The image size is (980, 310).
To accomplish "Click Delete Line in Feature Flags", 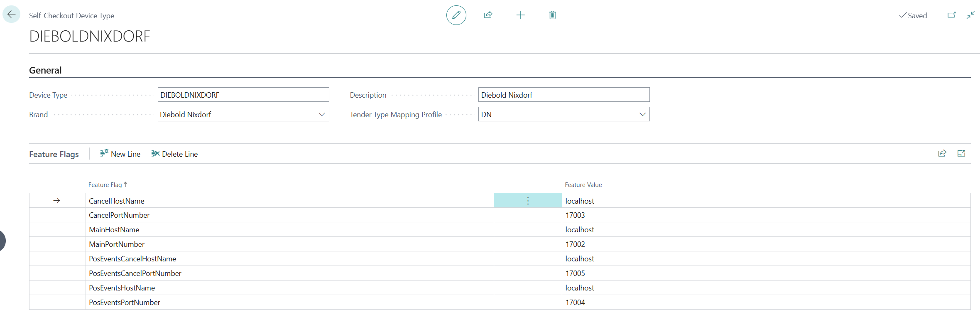I will (x=175, y=154).
